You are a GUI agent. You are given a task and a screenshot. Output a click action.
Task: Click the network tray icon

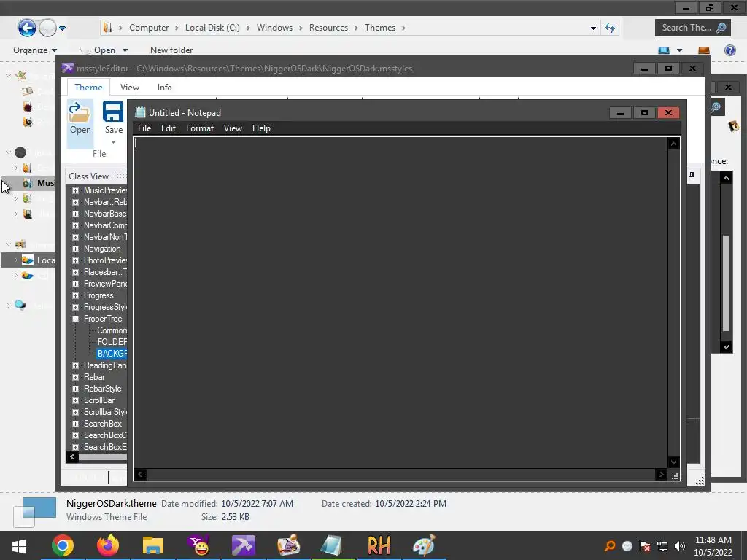662,546
